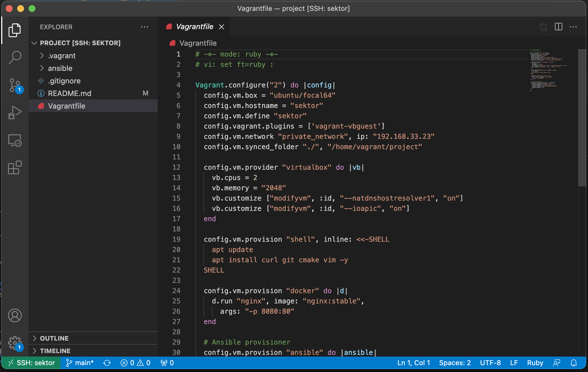Expand the TIMELINE section
The height and width of the screenshot is (372, 588).
coord(93,351)
